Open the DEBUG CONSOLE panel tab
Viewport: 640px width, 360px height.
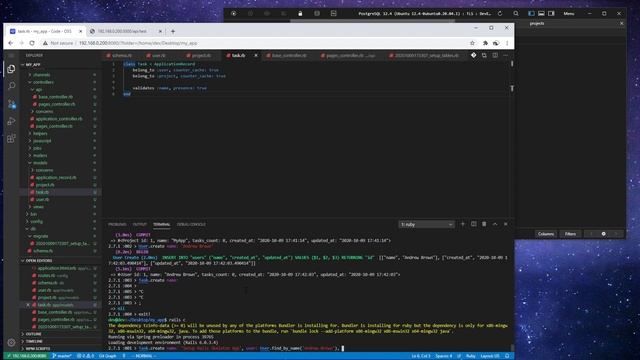point(191,224)
